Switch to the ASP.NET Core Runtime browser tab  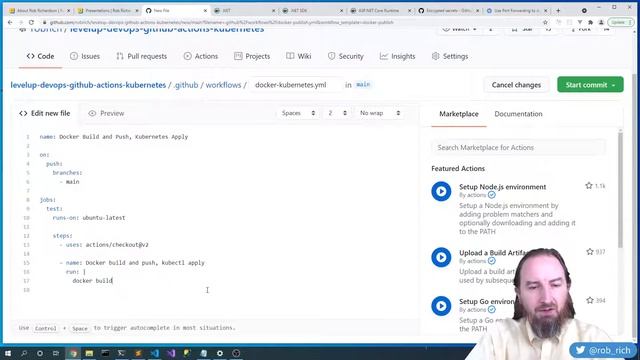pos(380,11)
